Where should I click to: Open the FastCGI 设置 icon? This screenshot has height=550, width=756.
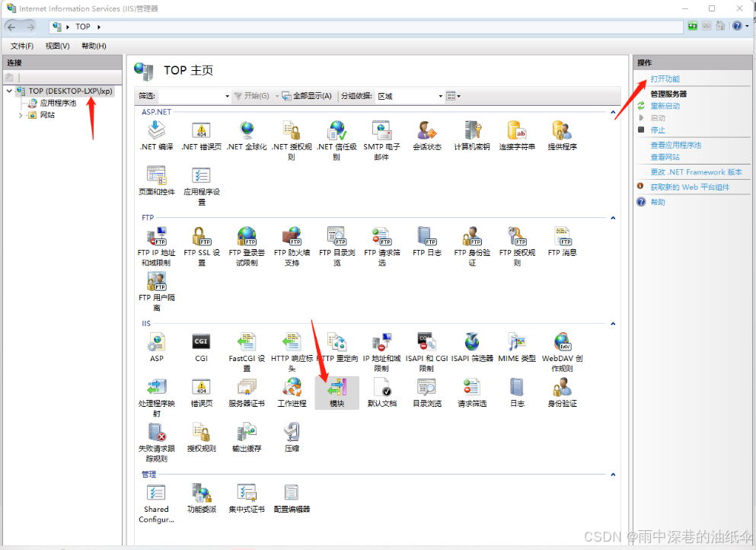[x=247, y=341]
